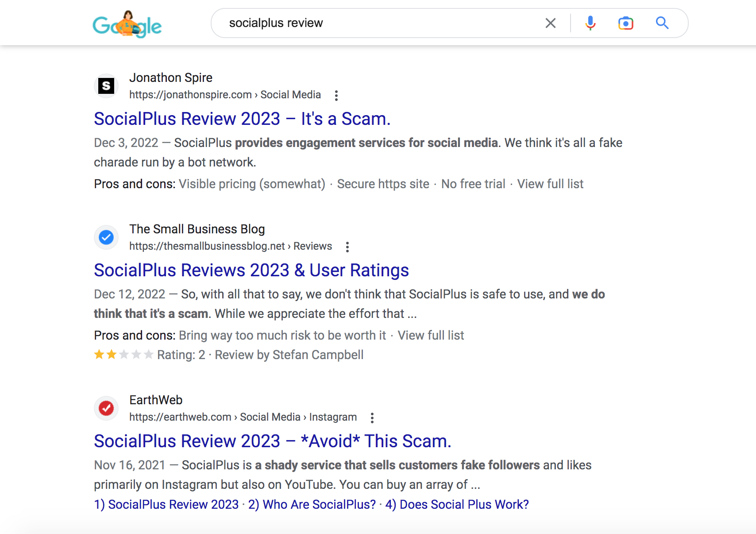
Task: Click Secure https site pros text
Action: coord(383,184)
